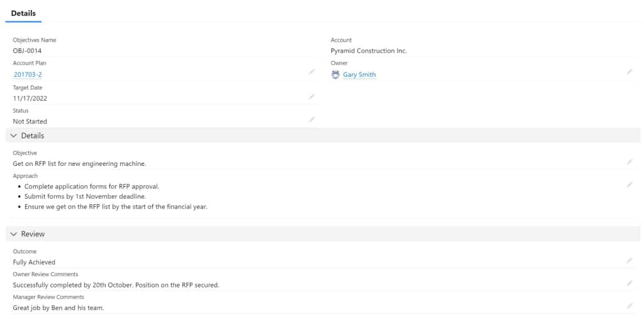
Task: Change the Owner using the edit icon
Action: [x=629, y=72]
